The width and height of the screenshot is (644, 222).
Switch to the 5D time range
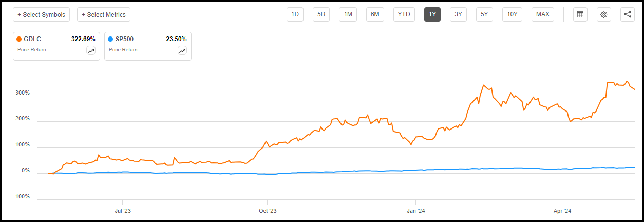point(321,14)
